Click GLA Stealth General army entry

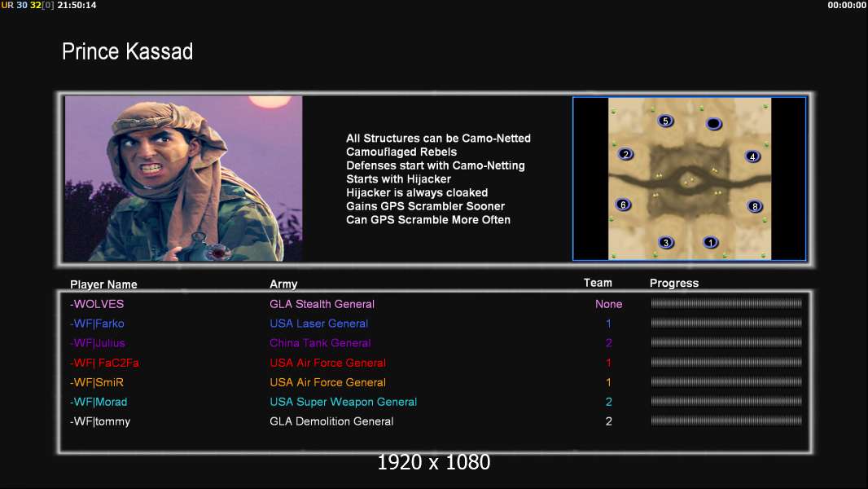pyautogui.click(x=322, y=304)
